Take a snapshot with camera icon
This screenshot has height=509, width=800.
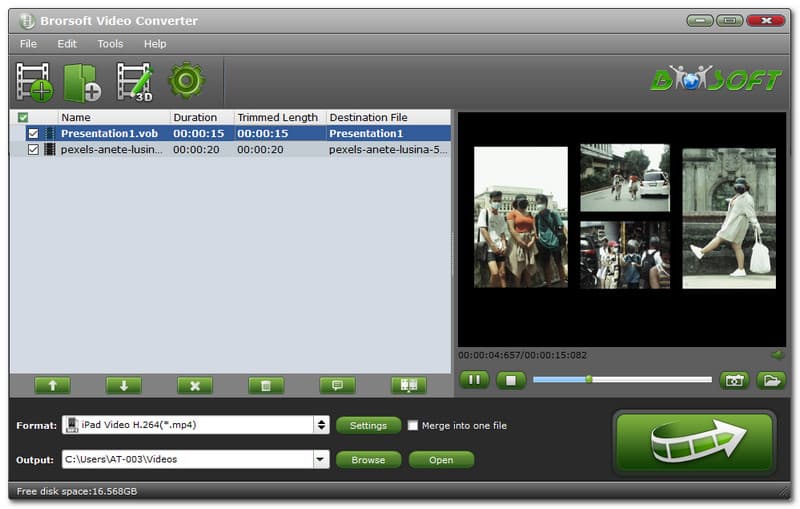tap(734, 380)
